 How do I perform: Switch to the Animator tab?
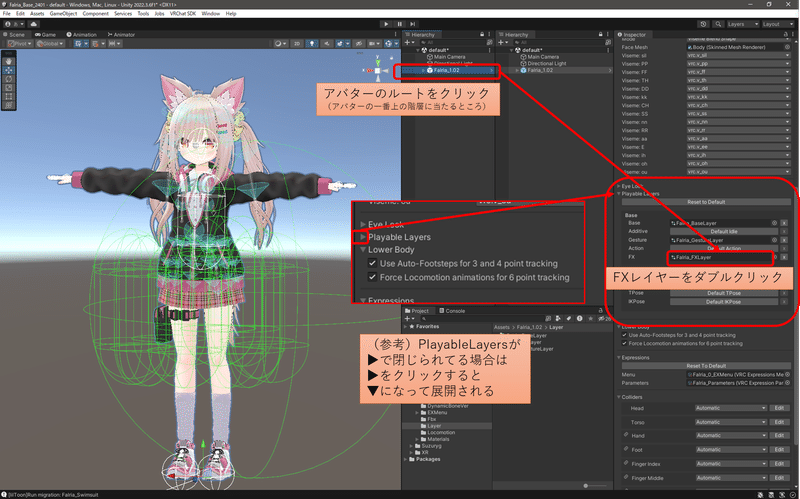click(x=121, y=35)
